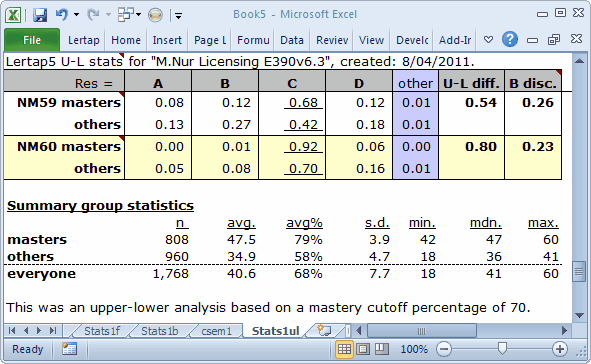Switch to the Stats1b sheet tab

click(159, 331)
